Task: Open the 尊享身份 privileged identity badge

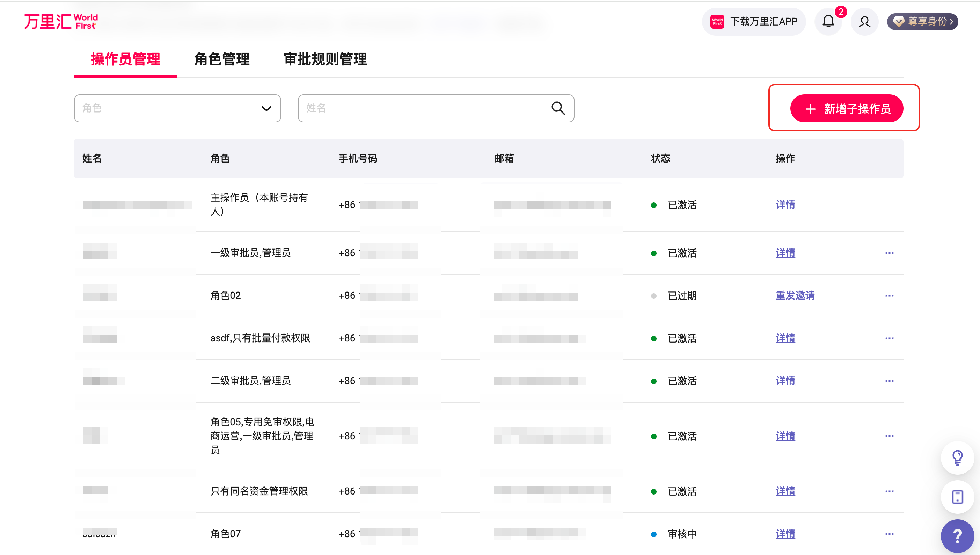Action: pyautogui.click(x=922, y=22)
